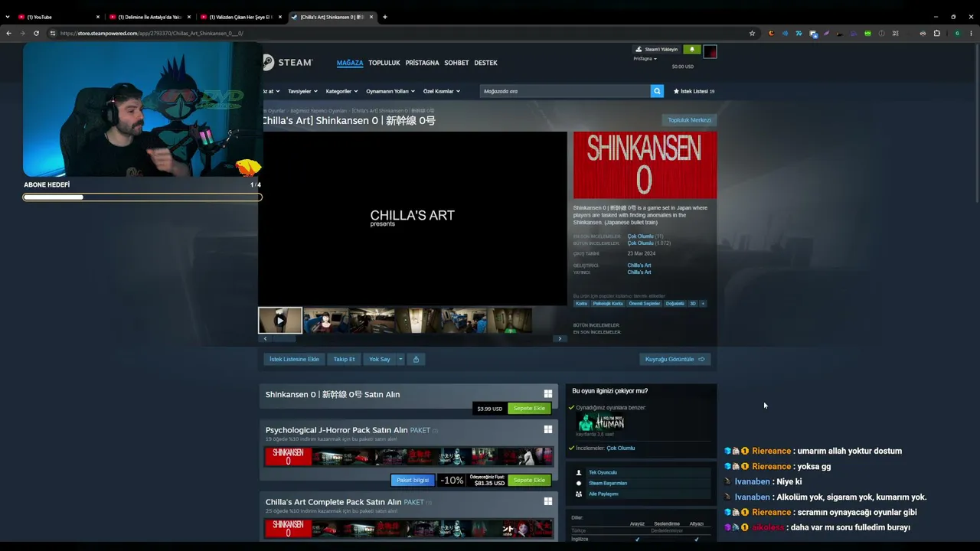Image resolution: width=980 pixels, height=551 pixels.
Task: Open the MAĞAZA store menu
Action: 350,63
